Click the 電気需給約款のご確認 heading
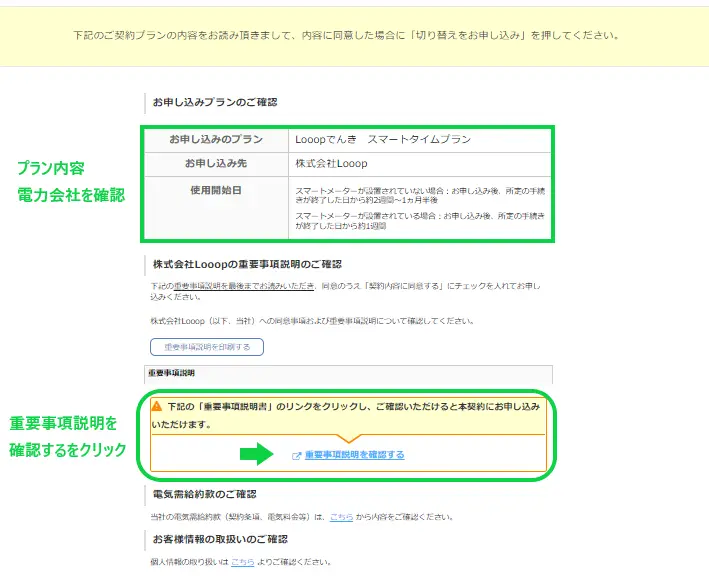 (x=204, y=494)
